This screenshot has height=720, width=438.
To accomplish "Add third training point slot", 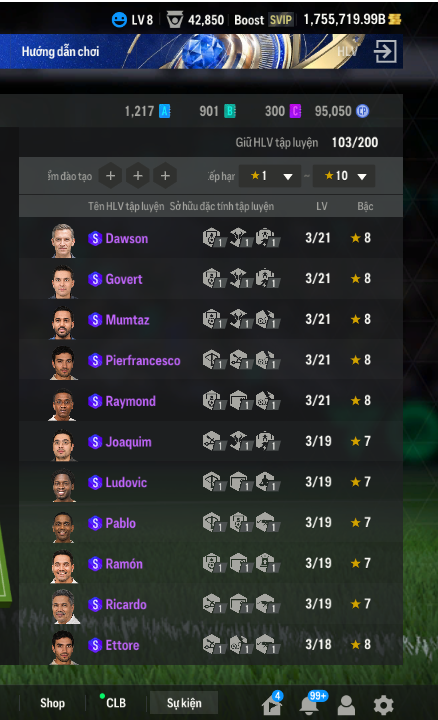I will [x=165, y=176].
